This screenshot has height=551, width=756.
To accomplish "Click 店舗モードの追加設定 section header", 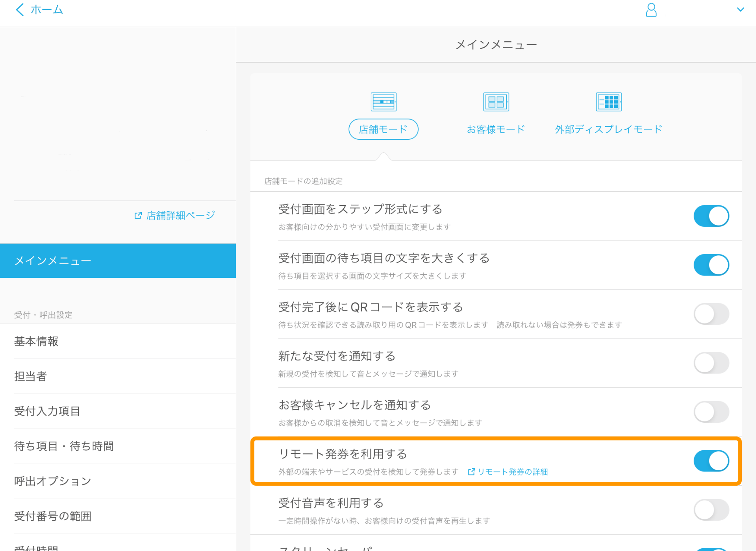I will click(x=303, y=181).
